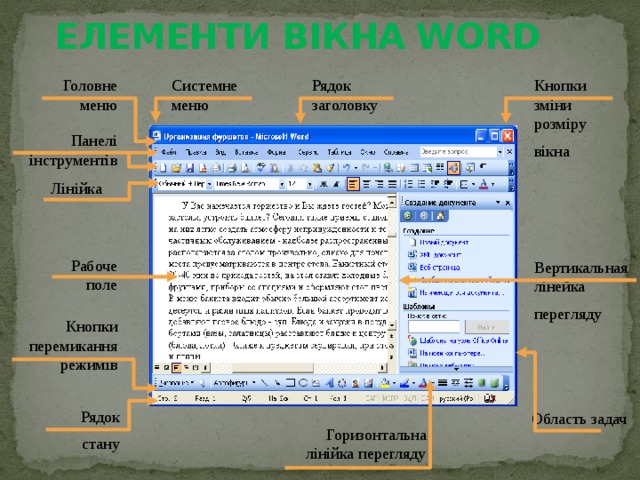Open the Borders dropdown arrow
The width and height of the screenshot is (640, 480).
pyautogui.click(x=473, y=184)
